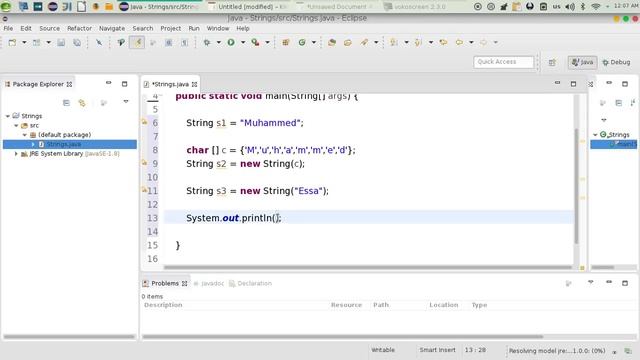This screenshot has height=360, width=640.
Task: Open the Back history dropdown arrow
Action: [x=471, y=42]
